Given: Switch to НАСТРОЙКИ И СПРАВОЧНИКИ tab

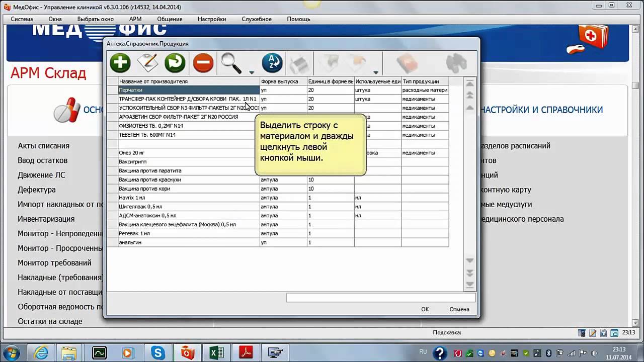Looking at the screenshot, I should 542,110.
